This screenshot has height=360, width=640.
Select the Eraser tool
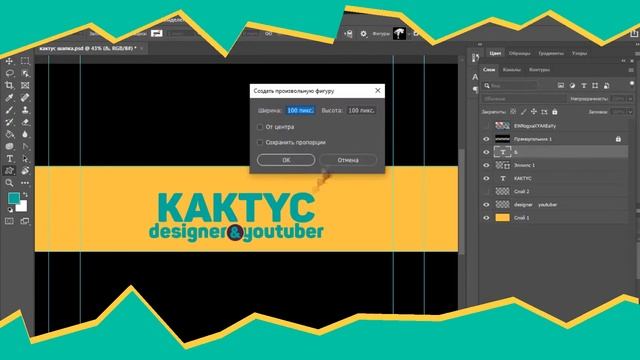[x=25, y=122]
